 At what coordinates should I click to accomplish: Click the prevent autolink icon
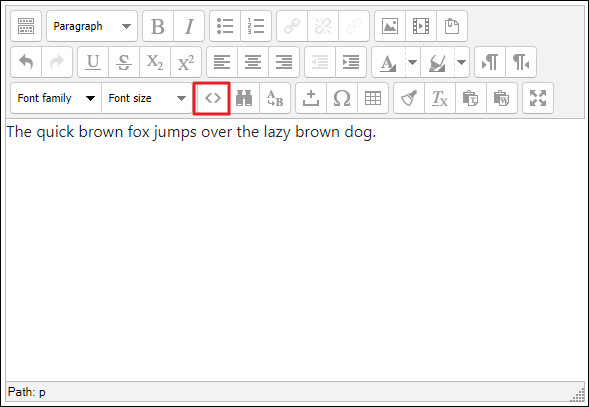pos(354,26)
